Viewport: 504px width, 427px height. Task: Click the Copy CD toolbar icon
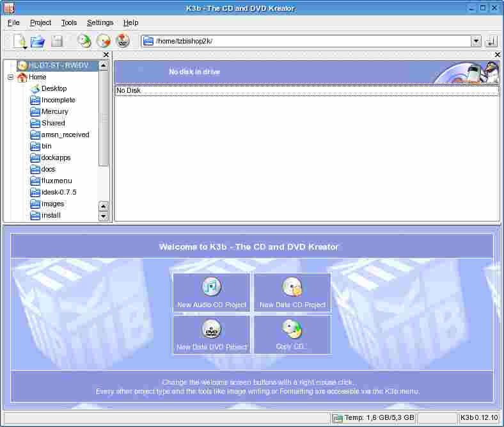click(x=84, y=41)
